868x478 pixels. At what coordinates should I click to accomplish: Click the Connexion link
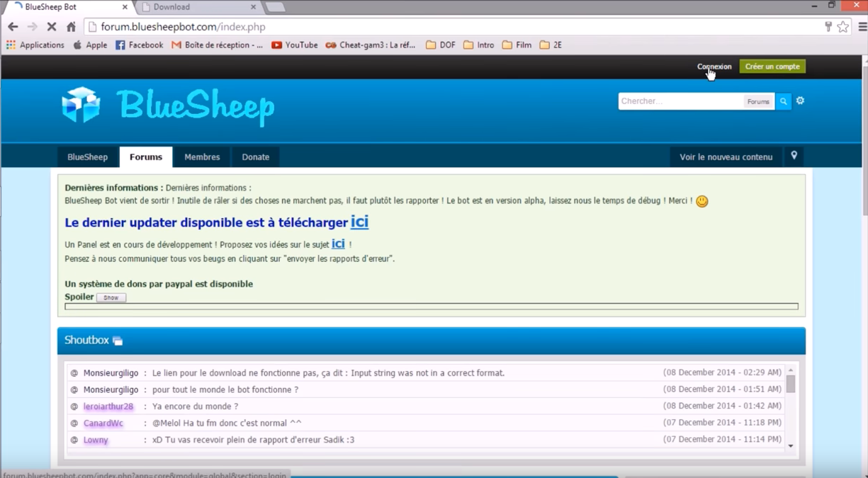[714, 67]
